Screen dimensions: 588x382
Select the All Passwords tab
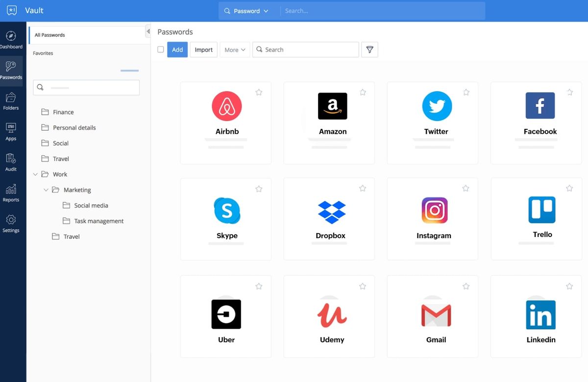[49, 35]
